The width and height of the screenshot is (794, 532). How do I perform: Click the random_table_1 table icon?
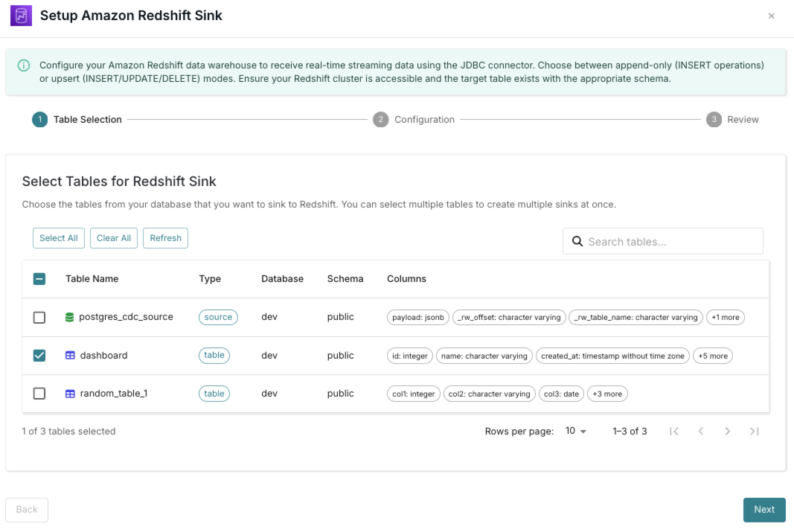pos(71,394)
